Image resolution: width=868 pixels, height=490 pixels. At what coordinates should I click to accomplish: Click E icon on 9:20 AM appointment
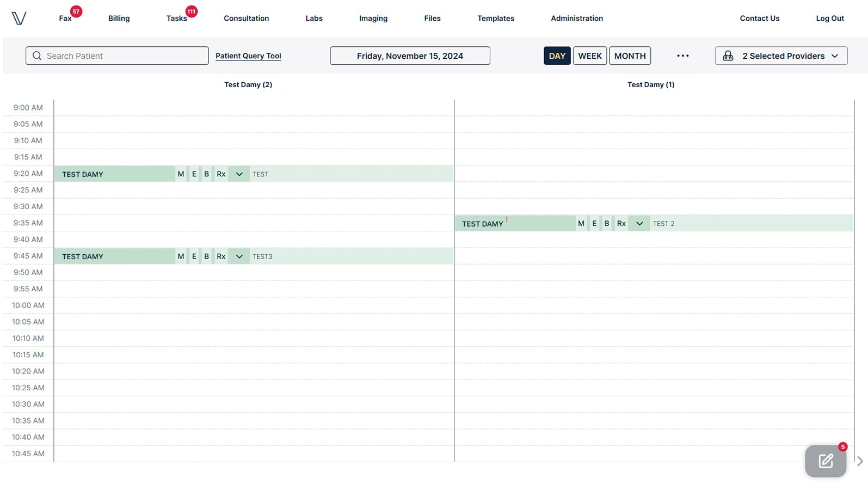[194, 174]
